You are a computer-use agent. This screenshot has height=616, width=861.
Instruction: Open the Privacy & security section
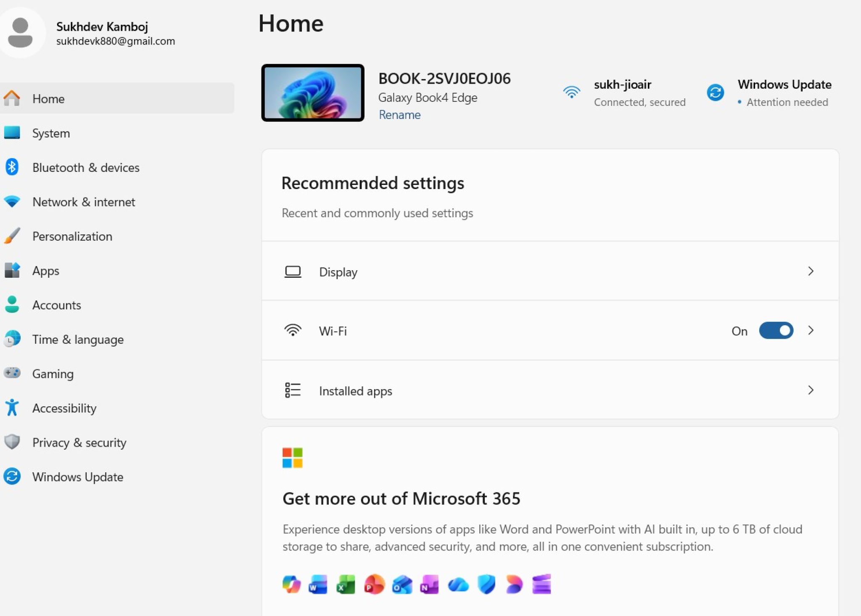pyautogui.click(x=79, y=442)
